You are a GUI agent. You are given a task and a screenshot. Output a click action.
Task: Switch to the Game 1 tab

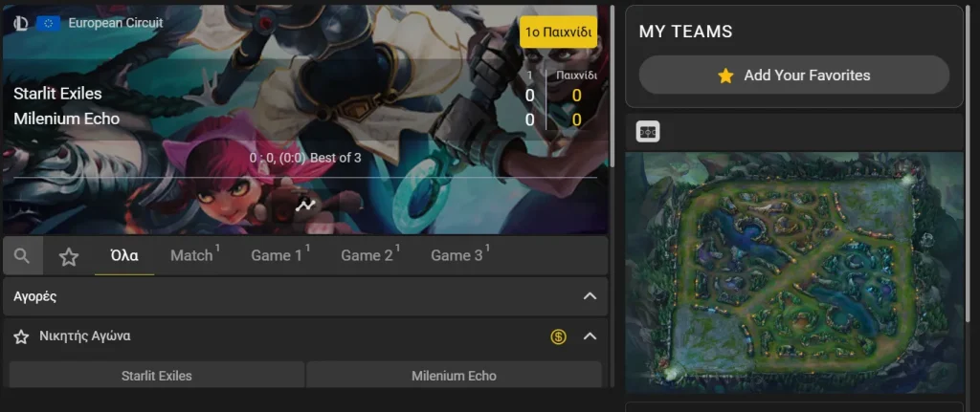click(x=280, y=254)
